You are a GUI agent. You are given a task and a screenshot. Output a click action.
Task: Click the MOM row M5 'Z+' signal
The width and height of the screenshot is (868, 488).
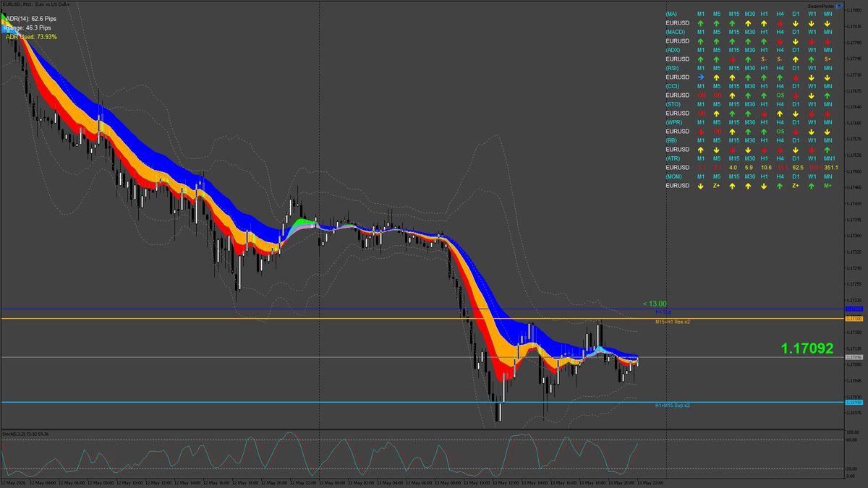(x=717, y=185)
